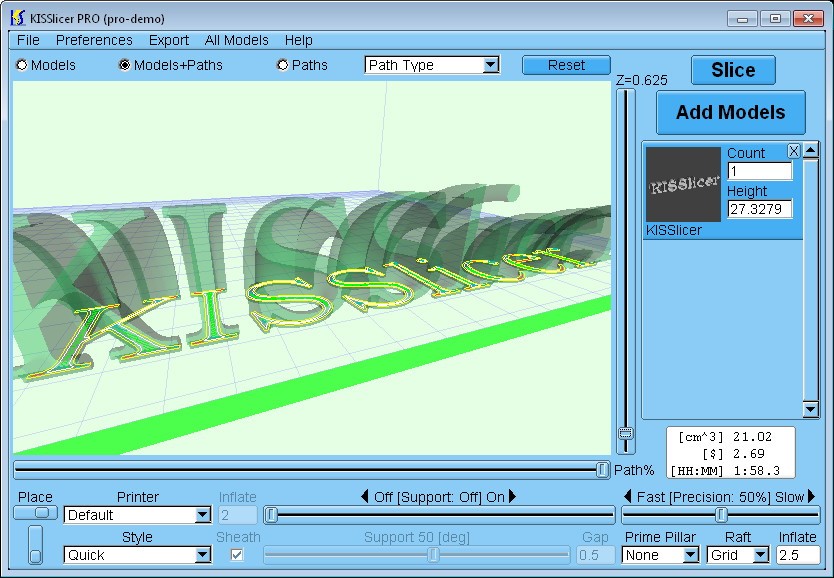
Task: Click the Precision right arrow toward Slow
Action: (x=812, y=496)
